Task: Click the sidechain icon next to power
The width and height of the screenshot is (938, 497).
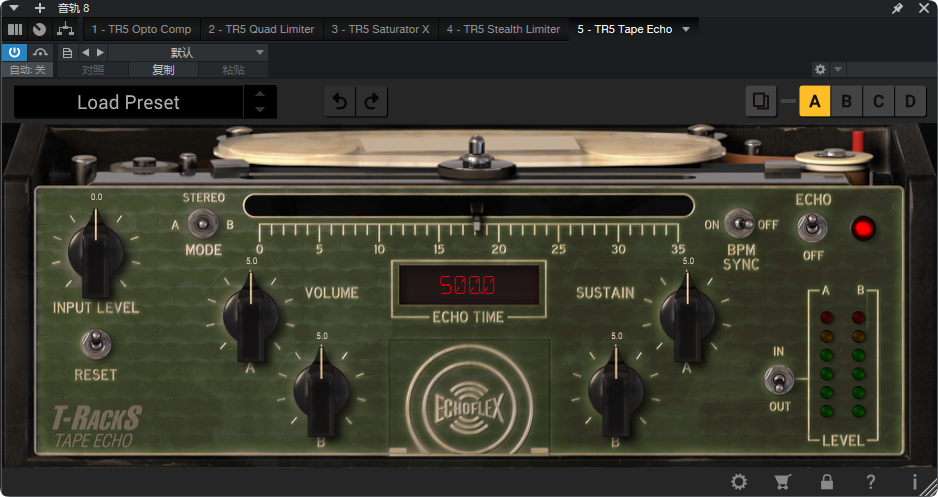Action: pyautogui.click(x=41, y=53)
